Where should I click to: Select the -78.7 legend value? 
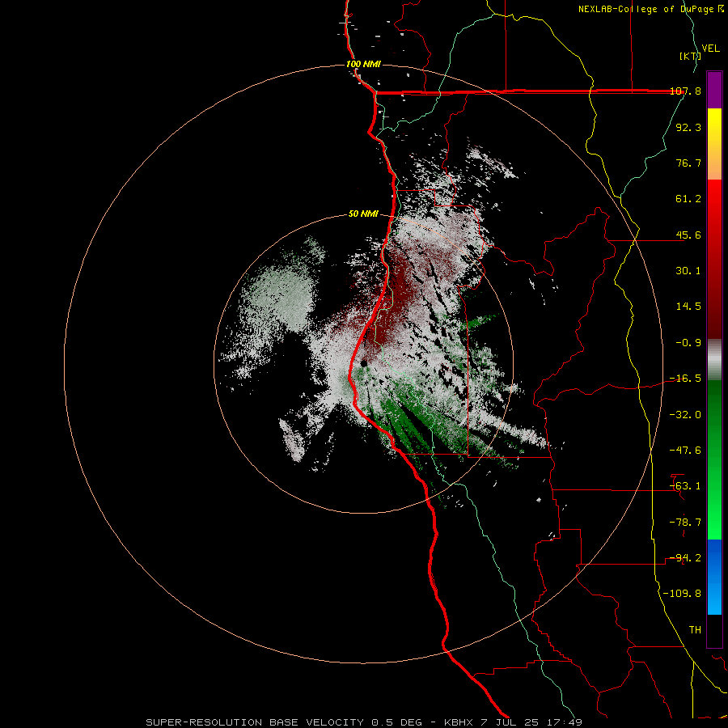point(685,523)
